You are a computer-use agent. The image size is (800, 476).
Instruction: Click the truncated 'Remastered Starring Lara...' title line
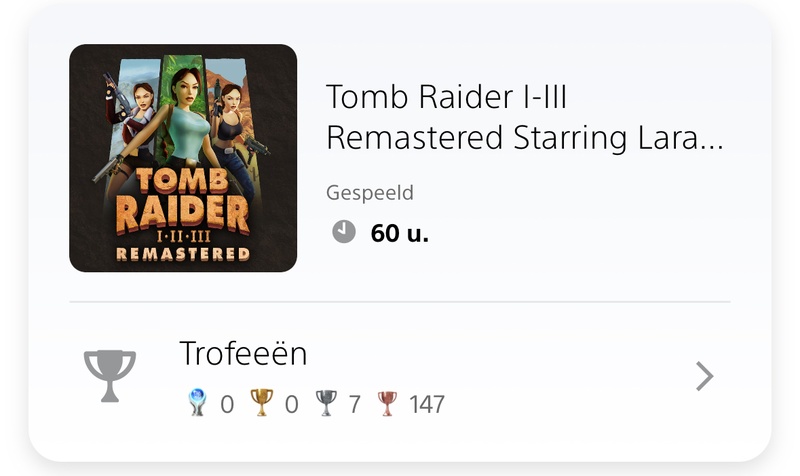(x=525, y=138)
